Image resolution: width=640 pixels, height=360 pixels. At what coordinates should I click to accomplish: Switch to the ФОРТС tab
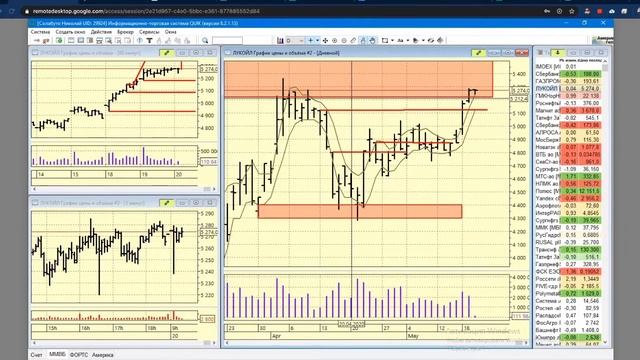79,355
